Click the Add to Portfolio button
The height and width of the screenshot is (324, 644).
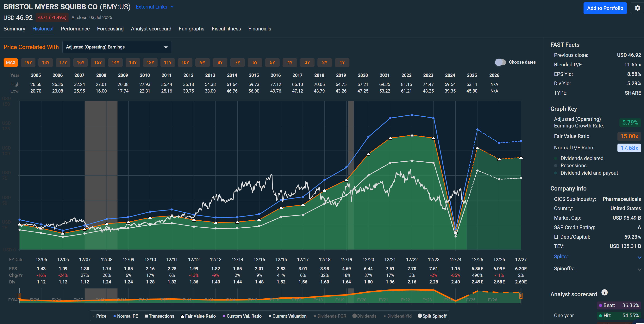(605, 8)
